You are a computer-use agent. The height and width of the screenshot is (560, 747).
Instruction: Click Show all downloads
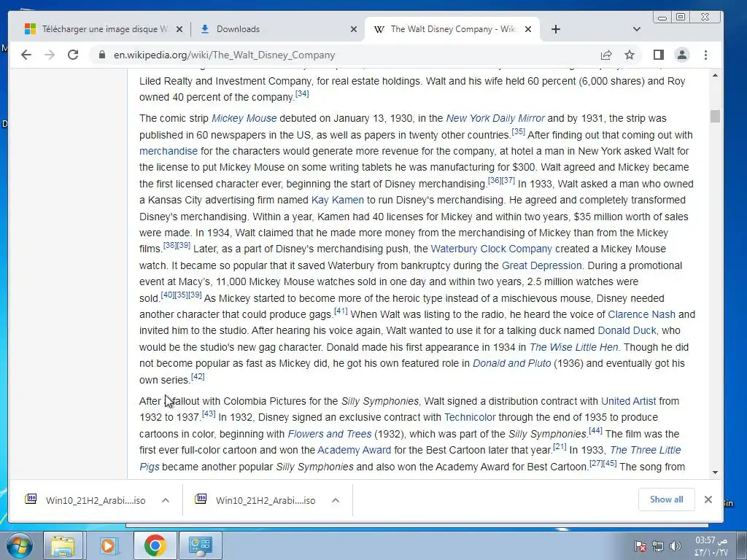coord(666,499)
